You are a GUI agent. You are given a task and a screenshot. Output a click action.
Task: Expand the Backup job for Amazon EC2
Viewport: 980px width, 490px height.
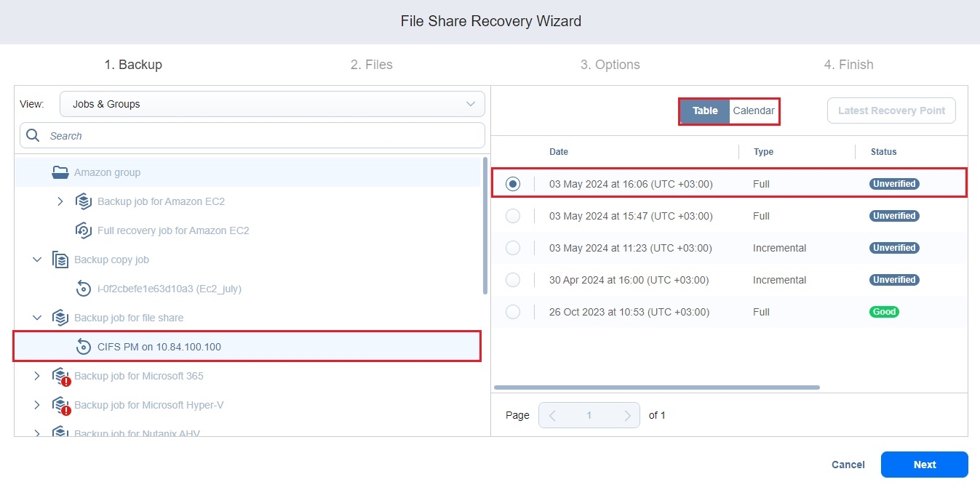click(x=60, y=201)
